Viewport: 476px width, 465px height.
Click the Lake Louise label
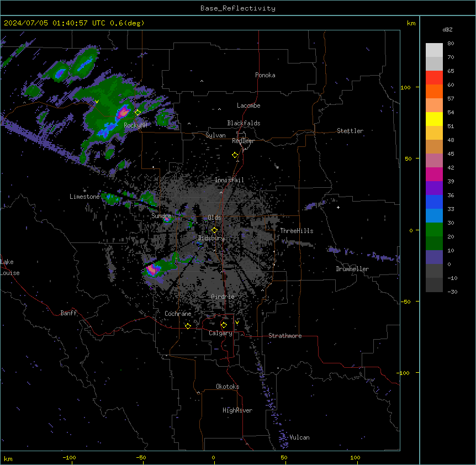click(9, 267)
